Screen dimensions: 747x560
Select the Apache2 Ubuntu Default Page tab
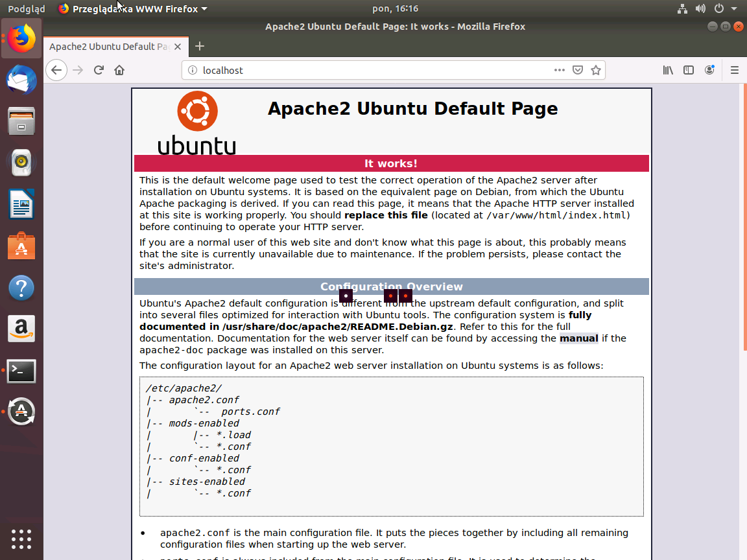pos(117,47)
